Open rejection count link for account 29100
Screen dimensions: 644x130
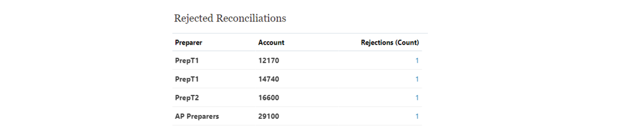(x=417, y=116)
